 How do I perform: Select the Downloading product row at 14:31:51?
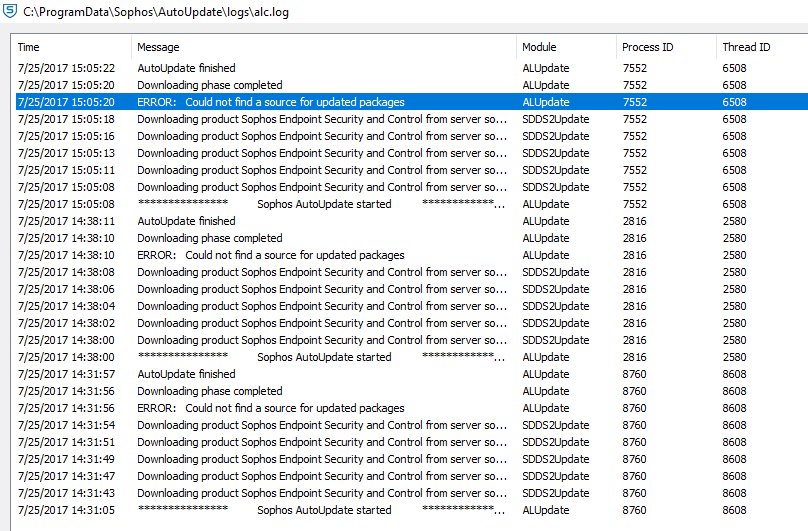tap(412, 442)
